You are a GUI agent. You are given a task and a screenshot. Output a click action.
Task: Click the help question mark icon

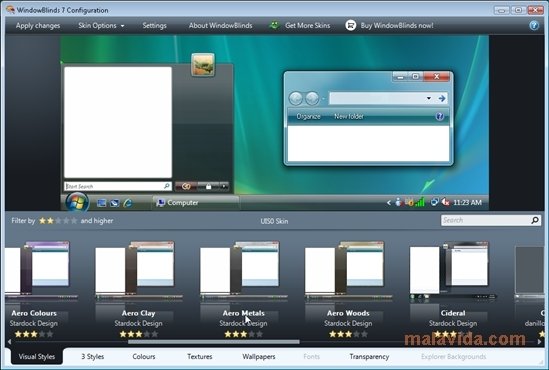pyautogui.click(x=534, y=26)
